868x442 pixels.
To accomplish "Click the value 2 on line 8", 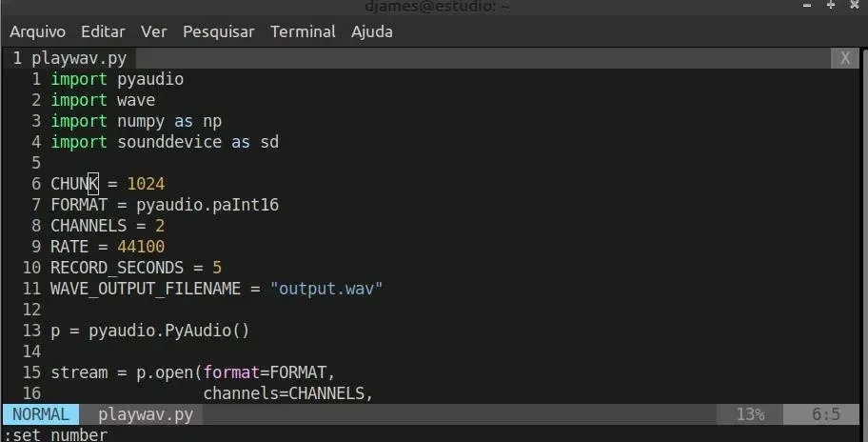I will pyautogui.click(x=160, y=226).
